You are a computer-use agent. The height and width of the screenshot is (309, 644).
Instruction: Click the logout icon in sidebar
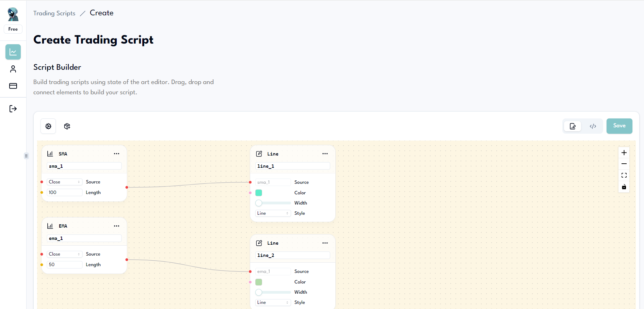click(13, 109)
